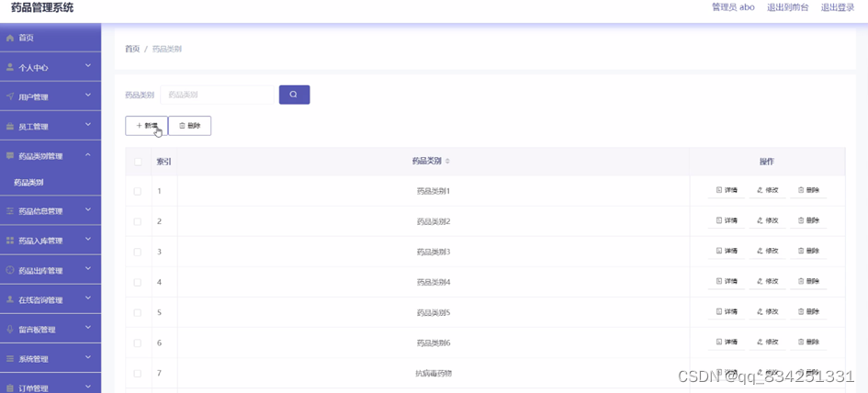
Task: Select 药品类别 submenu item in sidebar
Action: 51,182
